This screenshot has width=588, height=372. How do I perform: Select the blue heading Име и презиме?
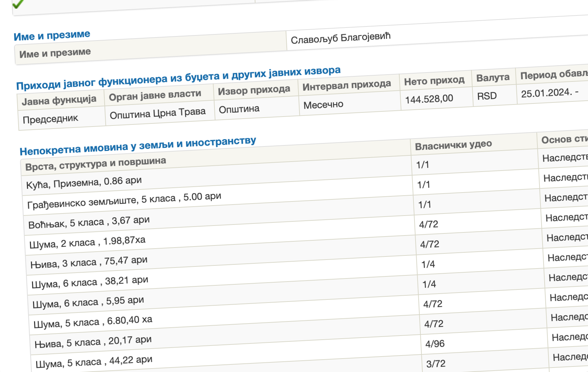pyautogui.click(x=52, y=35)
